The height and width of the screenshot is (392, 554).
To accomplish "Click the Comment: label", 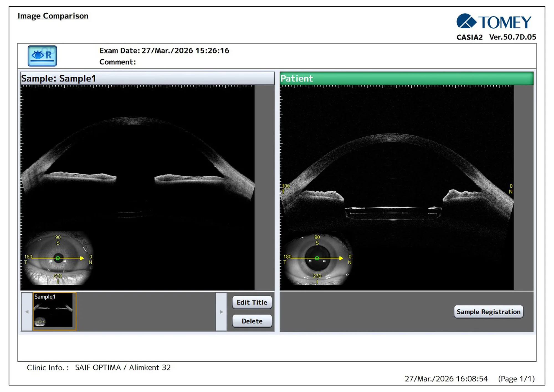I will (118, 62).
